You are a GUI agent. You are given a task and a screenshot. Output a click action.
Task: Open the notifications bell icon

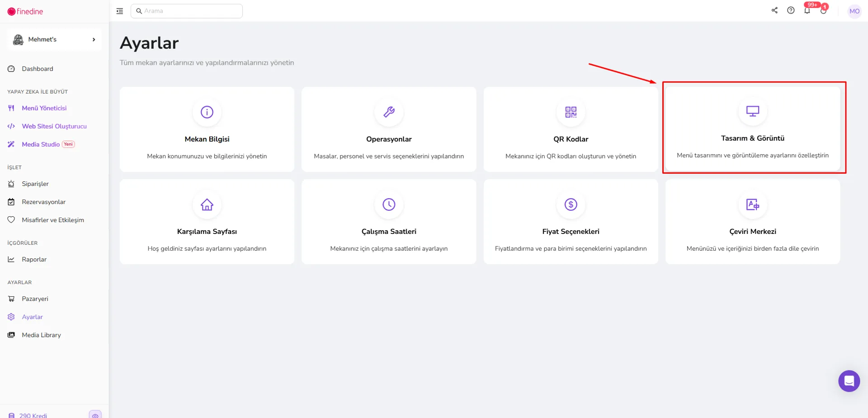coord(807,10)
